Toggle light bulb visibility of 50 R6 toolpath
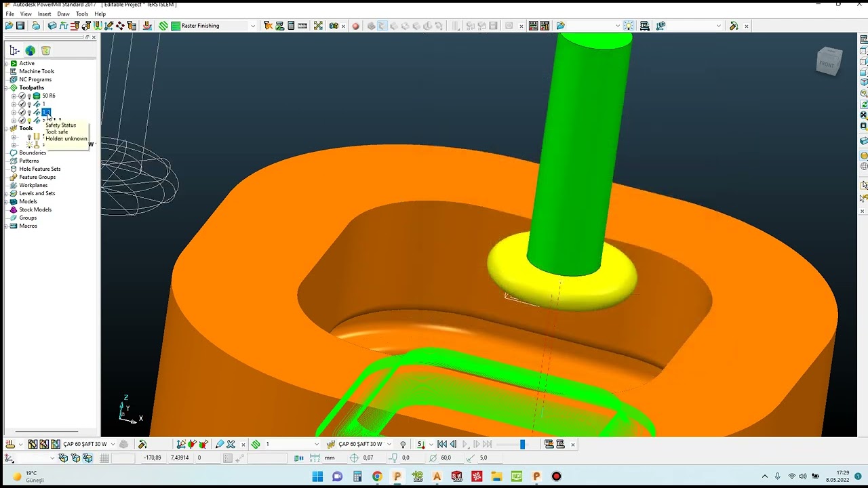868x488 pixels. click(x=29, y=96)
